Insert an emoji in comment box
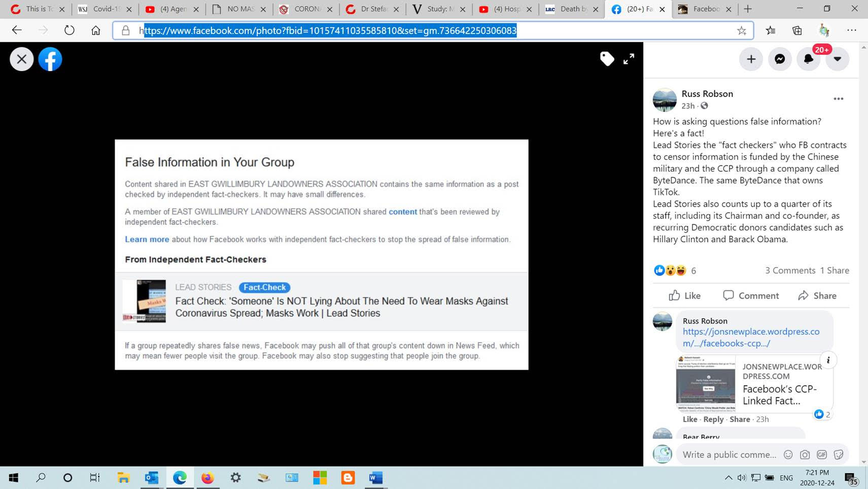Image resolution: width=868 pixels, height=489 pixels. coord(788,454)
